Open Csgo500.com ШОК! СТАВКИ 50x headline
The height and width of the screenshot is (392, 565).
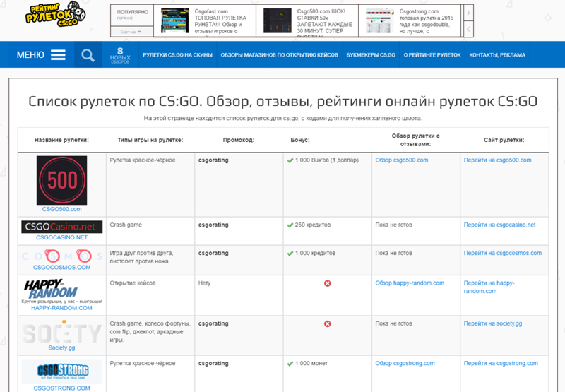click(325, 22)
